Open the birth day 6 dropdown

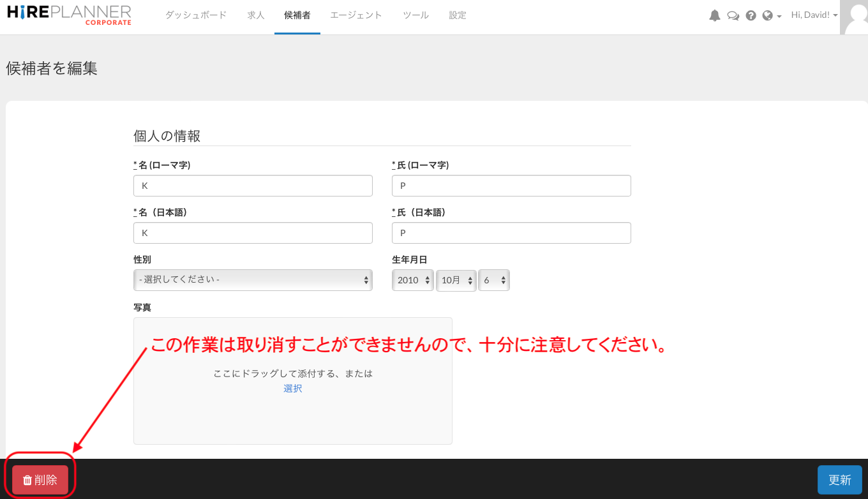[x=494, y=280]
